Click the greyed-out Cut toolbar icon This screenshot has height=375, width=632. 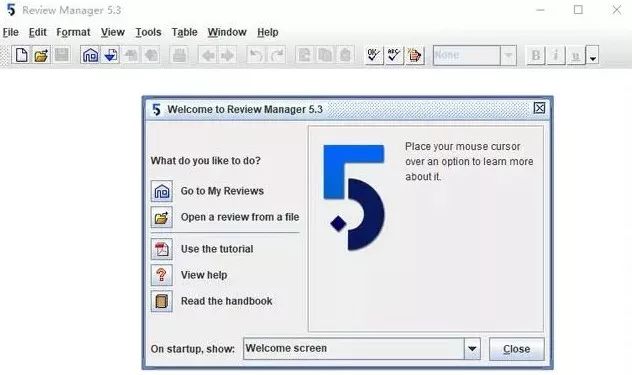305,55
